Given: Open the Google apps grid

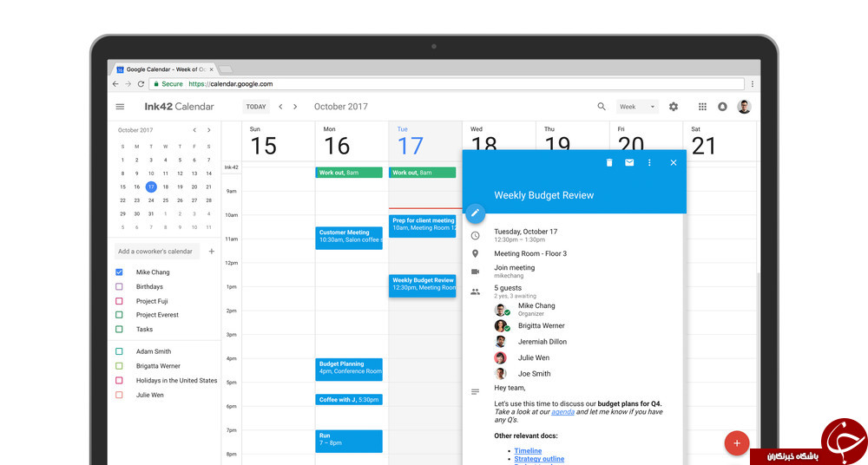Looking at the screenshot, I should (x=702, y=107).
